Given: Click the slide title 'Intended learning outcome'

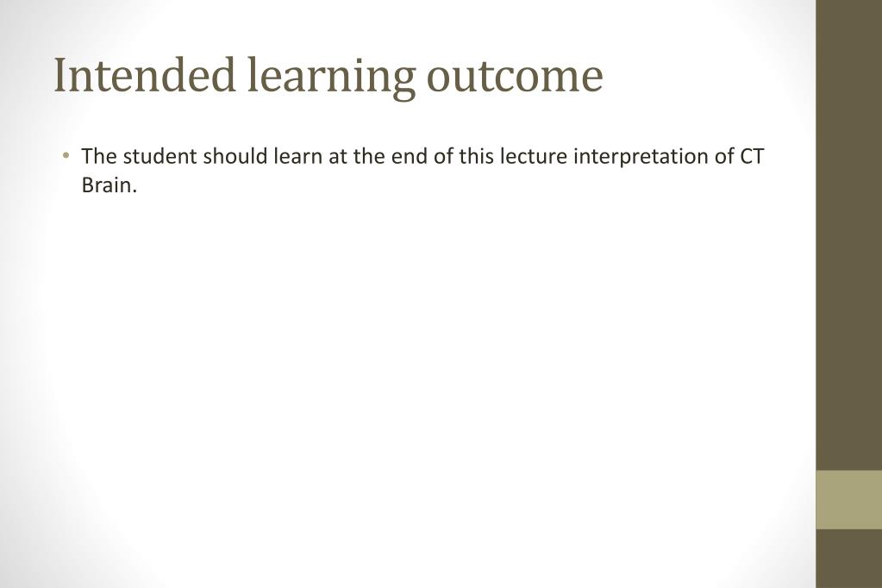Looking at the screenshot, I should (x=328, y=75).
